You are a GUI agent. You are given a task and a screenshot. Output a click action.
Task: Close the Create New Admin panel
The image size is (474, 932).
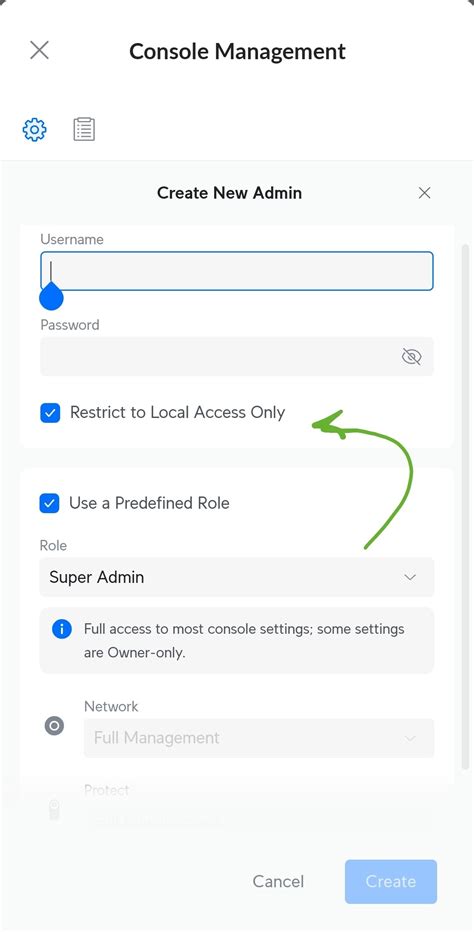(x=424, y=193)
